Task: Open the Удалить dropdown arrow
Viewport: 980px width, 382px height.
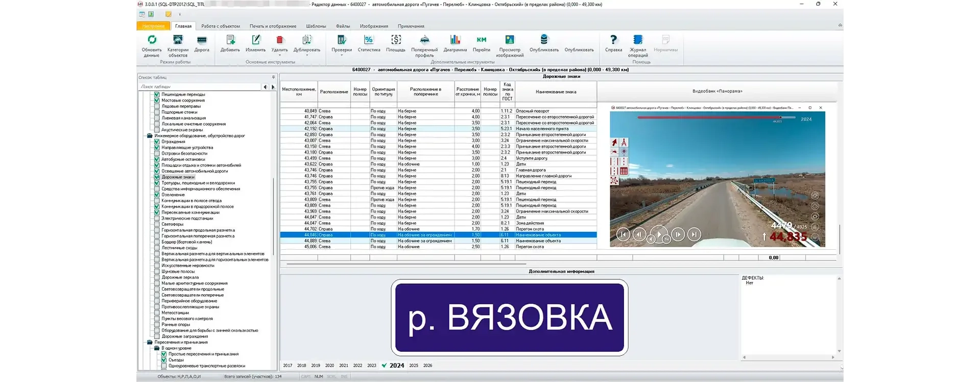Action: tap(279, 55)
